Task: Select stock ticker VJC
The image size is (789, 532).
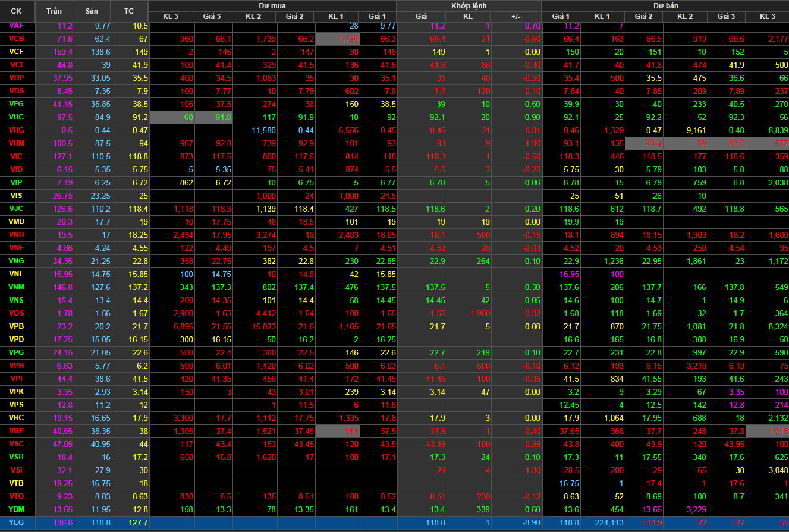Action: [x=17, y=209]
